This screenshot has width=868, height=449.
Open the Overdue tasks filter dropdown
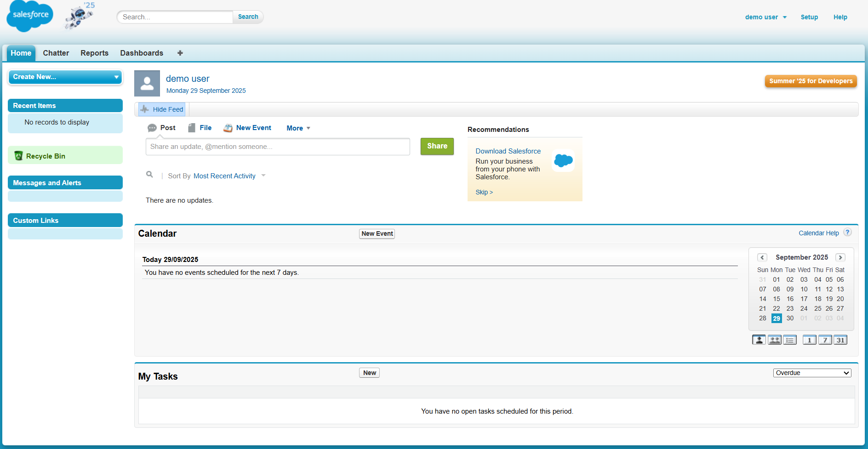812,373
